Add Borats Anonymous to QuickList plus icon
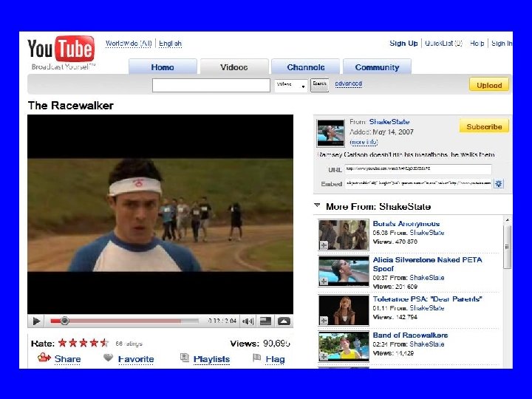 (324, 245)
